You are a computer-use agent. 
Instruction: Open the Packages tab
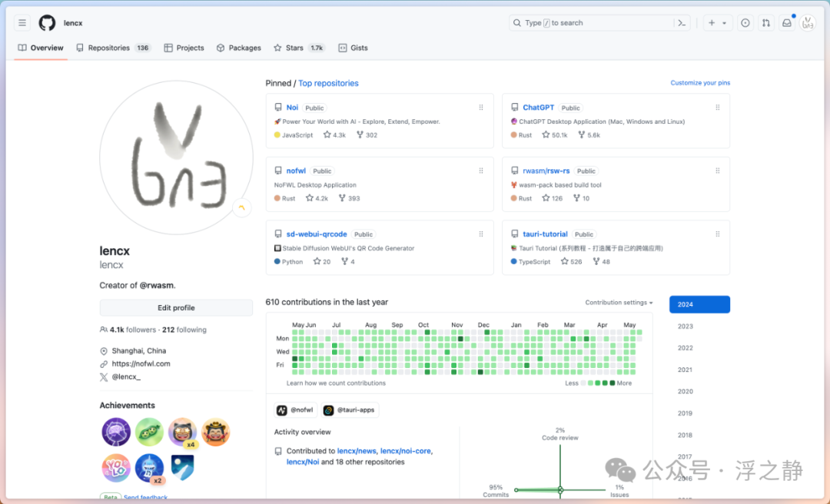[x=239, y=48]
